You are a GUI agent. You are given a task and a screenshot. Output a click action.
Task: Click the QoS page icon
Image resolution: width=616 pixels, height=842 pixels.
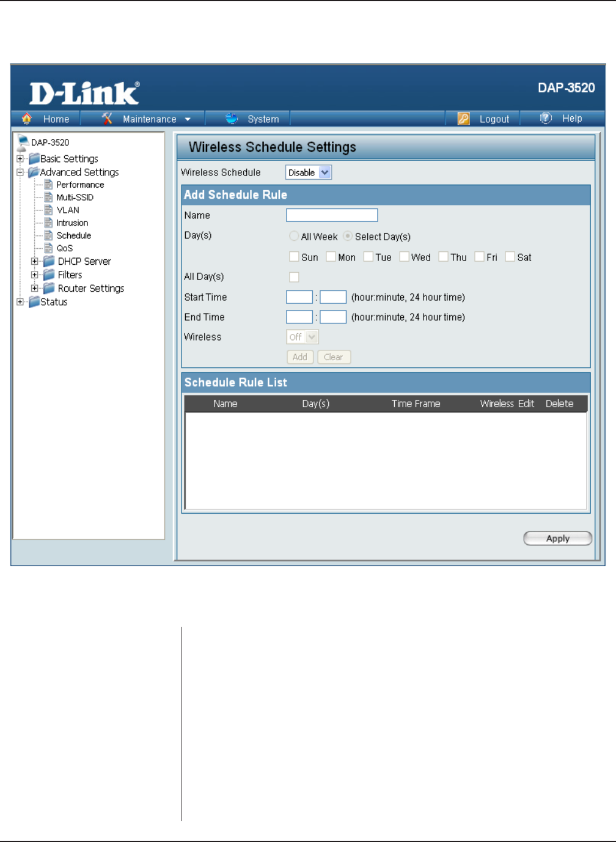tap(48, 248)
